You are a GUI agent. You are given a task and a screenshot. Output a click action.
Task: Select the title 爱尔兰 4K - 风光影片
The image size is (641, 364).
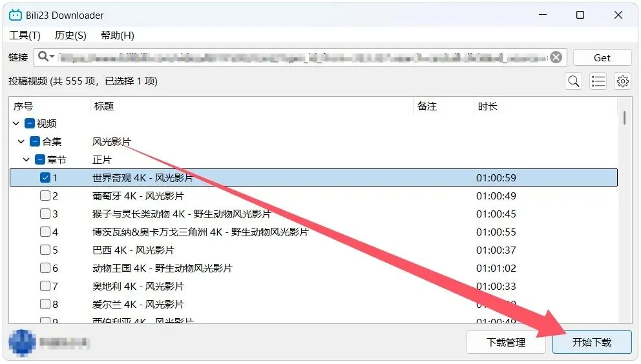tap(138, 304)
